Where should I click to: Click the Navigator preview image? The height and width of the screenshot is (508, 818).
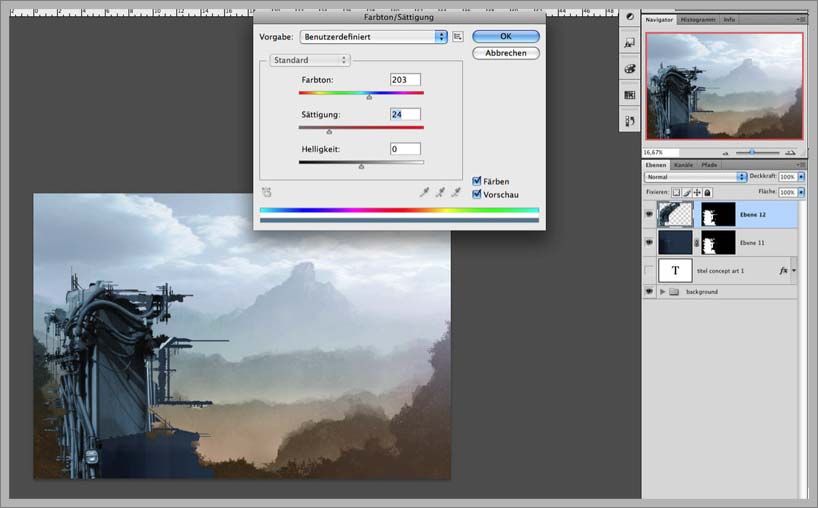pyautogui.click(x=725, y=86)
